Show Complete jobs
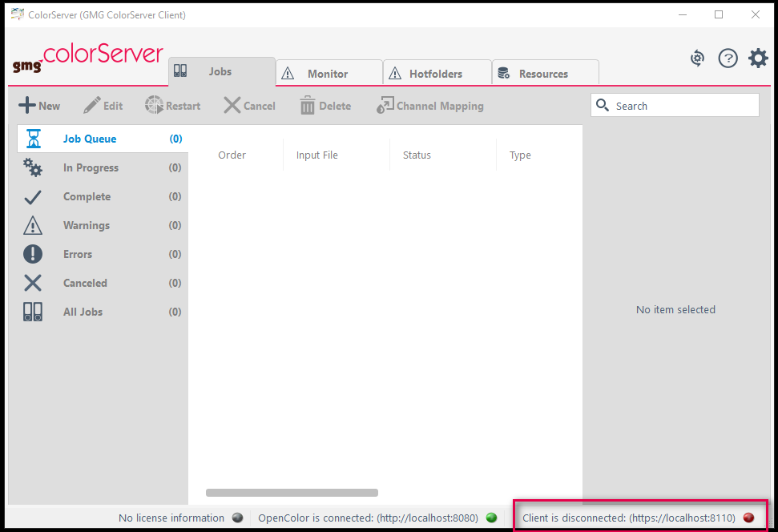Image resolution: width=778 pixels, height=532 pixels. 103,196
